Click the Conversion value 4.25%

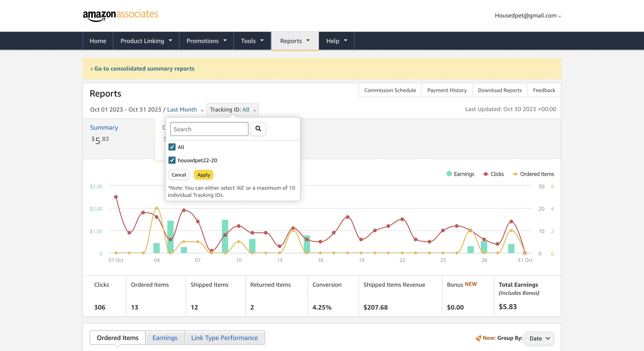[x=322, y=307]
